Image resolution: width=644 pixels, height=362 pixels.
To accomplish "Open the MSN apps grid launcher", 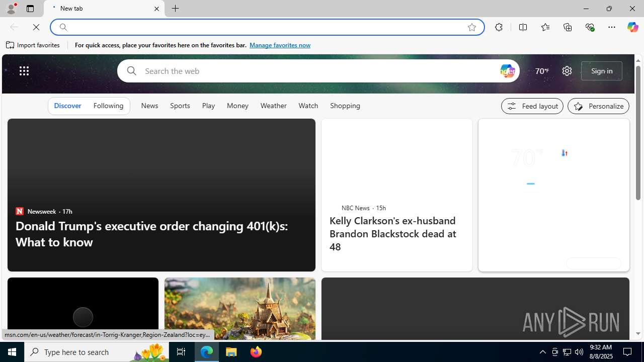I will [24, 71].
